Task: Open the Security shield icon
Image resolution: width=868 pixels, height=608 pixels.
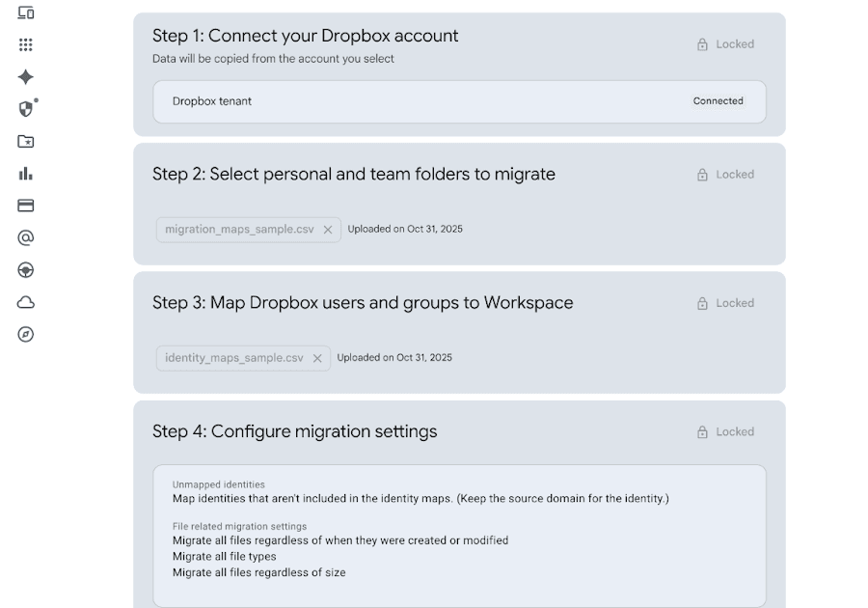Action: pos(26,109)
